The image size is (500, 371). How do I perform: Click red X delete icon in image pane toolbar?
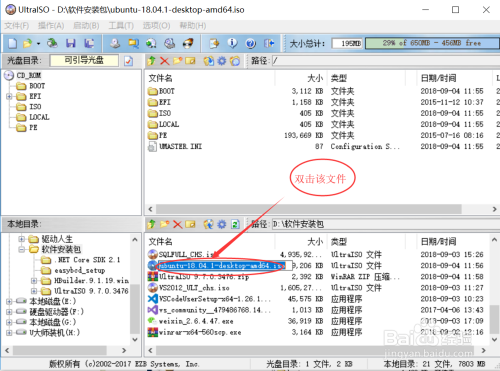pos(164,61)
